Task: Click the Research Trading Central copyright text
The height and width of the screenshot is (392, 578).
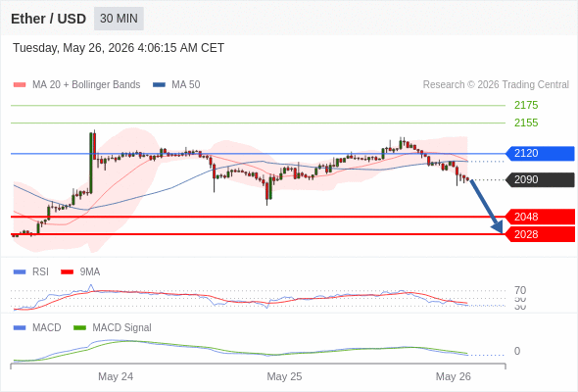Action: [x=496, y=85]
